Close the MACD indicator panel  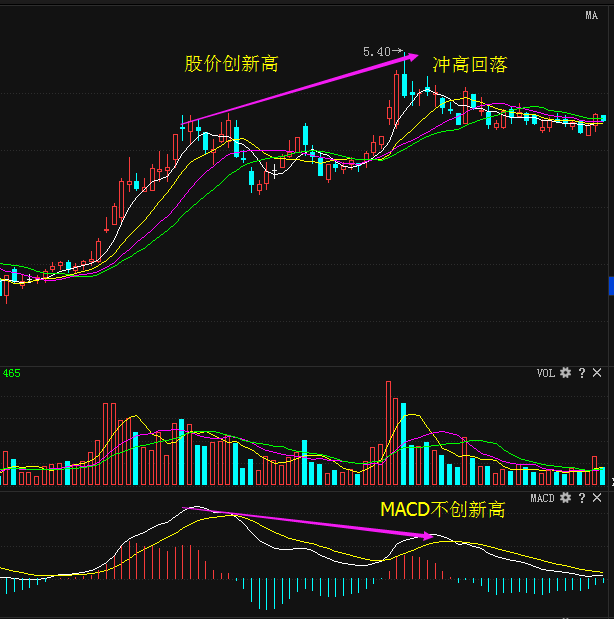pos(597,498)
